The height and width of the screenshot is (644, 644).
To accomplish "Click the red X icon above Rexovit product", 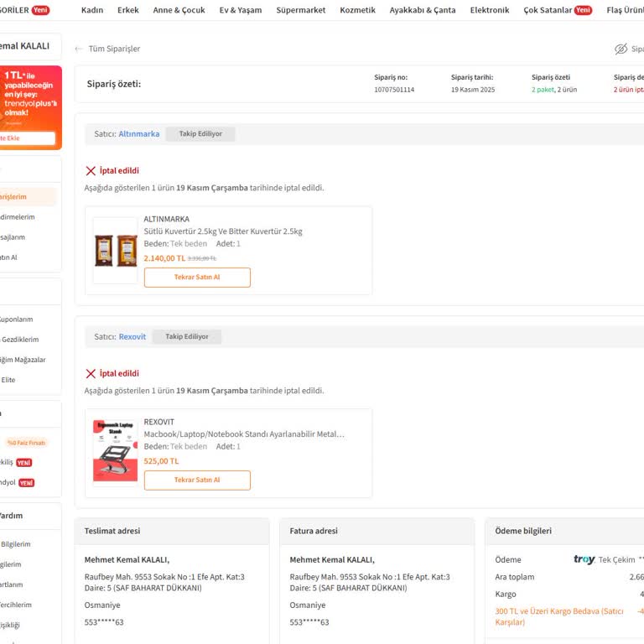I will [91, 374].
